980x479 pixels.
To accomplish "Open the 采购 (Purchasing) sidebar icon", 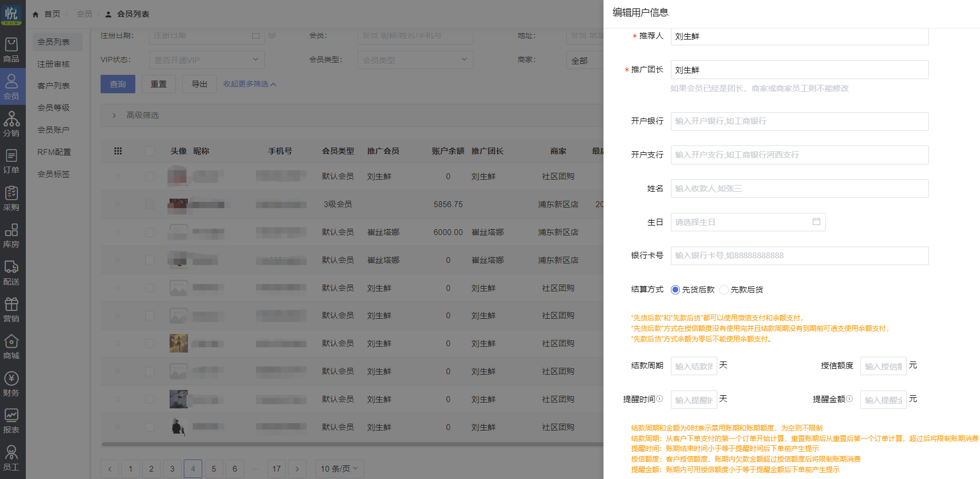I will pyautogui.click(x=11, y=199).
